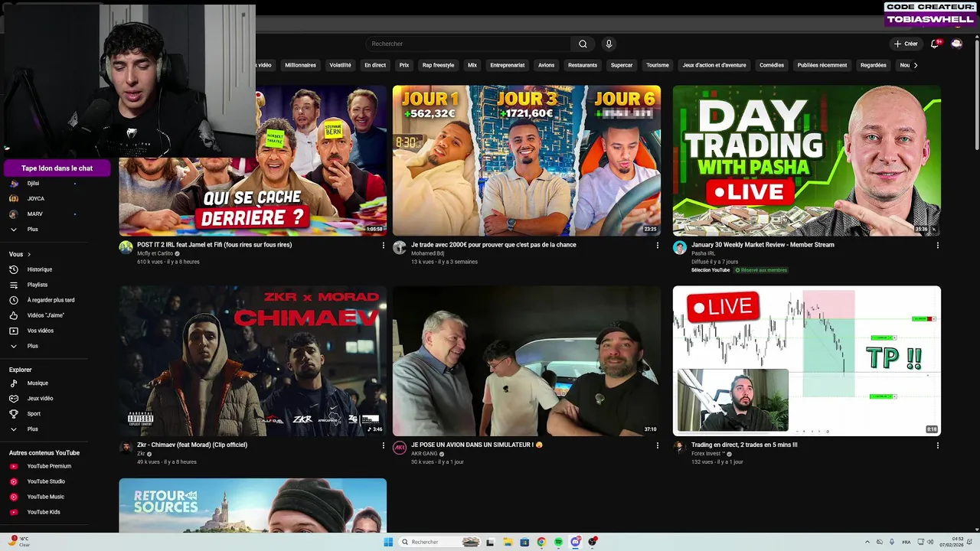Show more filter chips with right arrow
980x551 pixels.
click(915, 65)
